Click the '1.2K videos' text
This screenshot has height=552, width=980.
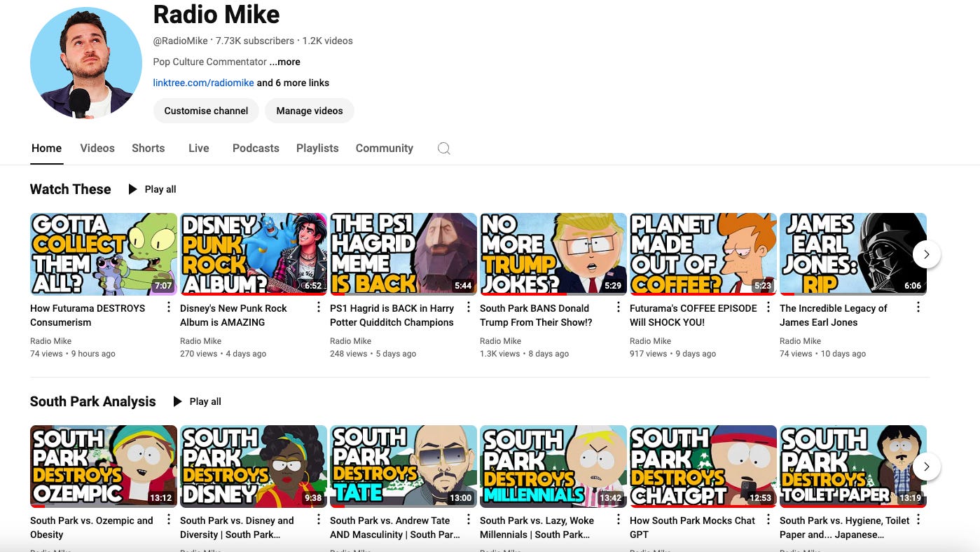click(x=327, y=41)
